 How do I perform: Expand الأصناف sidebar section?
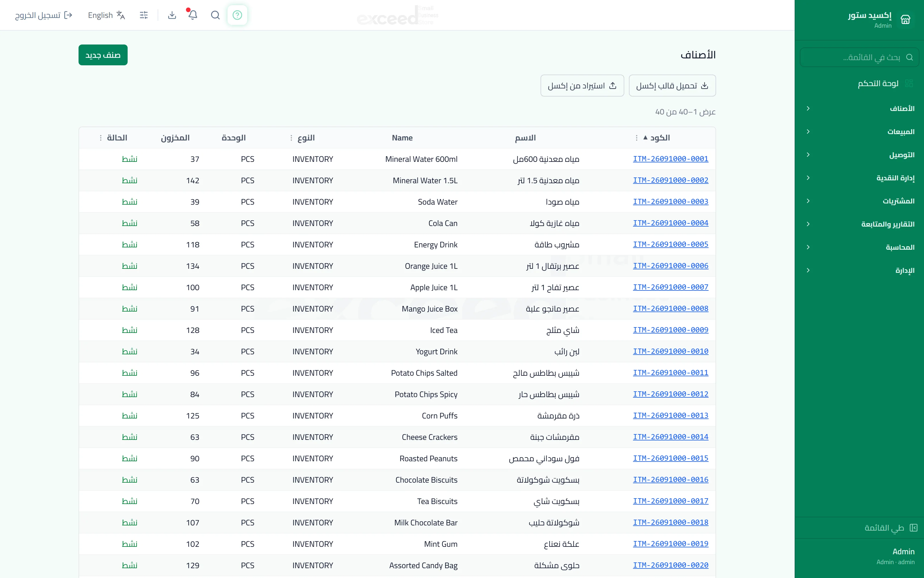coord(860,109)
